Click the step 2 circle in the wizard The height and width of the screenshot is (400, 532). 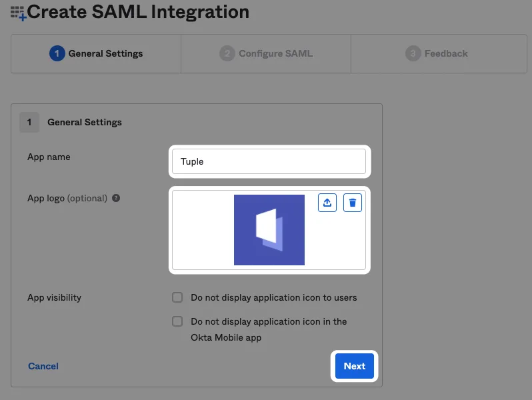pos(227,53)
